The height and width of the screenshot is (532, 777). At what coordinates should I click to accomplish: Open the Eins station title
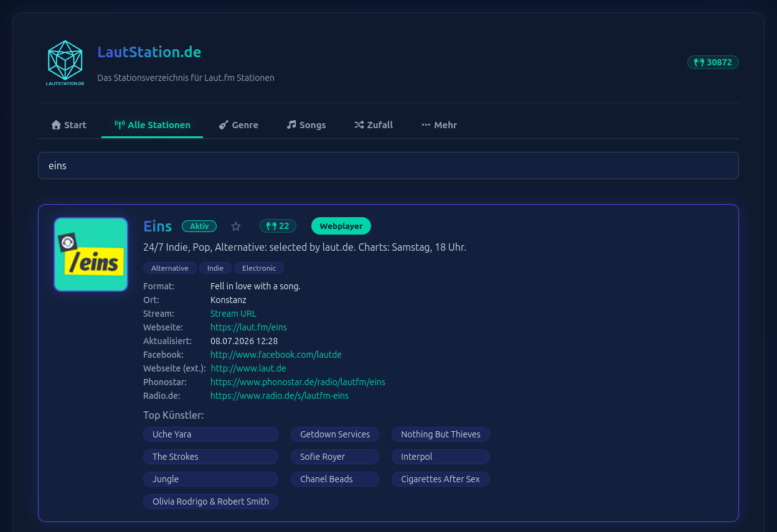click(158, 226)
